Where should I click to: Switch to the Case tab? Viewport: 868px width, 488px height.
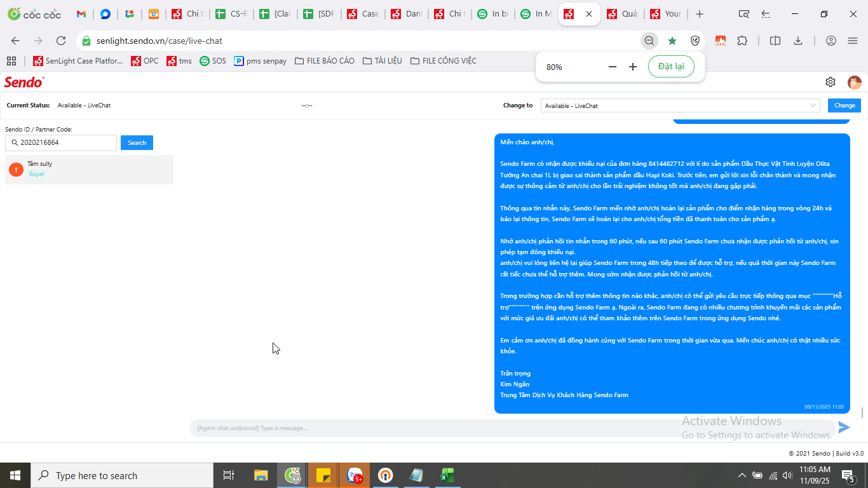[363, 14]
